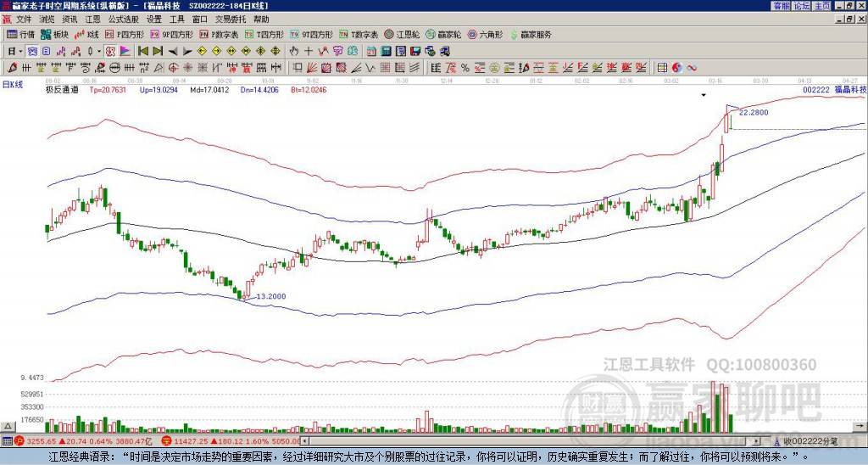
Task: Click the 13.2000 low price label
Action: [x=270, y=296]
